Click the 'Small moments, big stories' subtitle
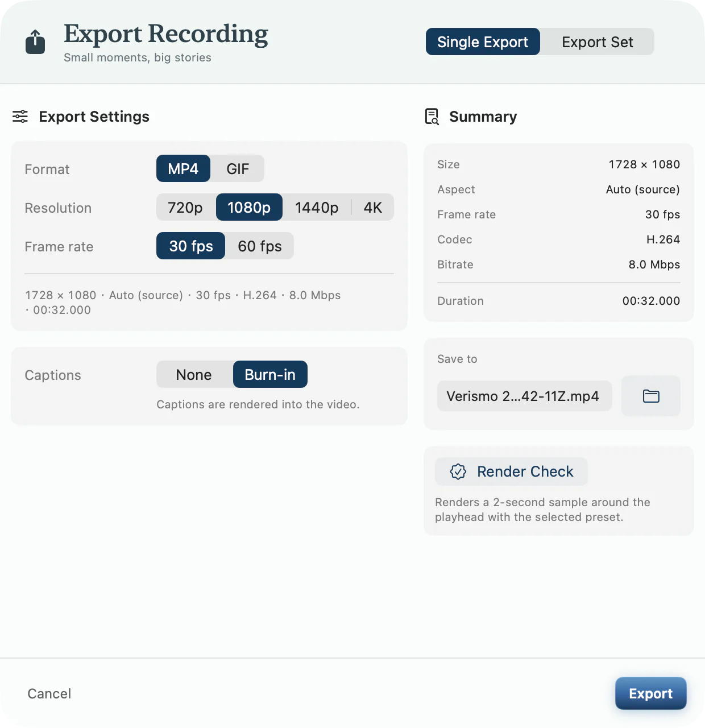The height and width of the screenshot is (728, 705). click(138, 57)
